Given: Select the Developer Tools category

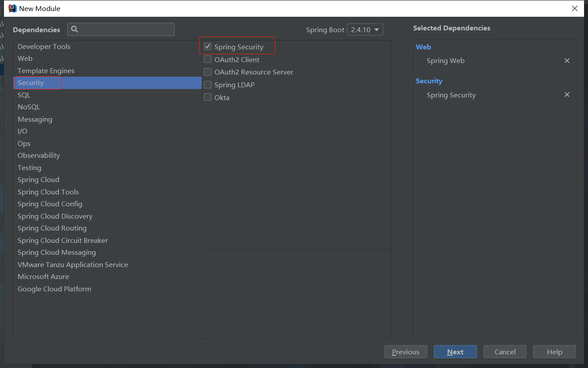Looking at the screenshot, I should pos(107,46).
